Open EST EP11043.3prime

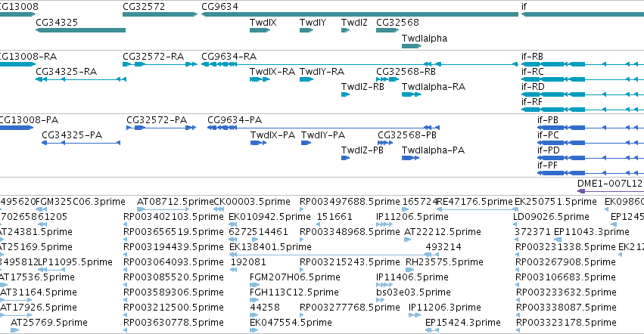(592, 232)
